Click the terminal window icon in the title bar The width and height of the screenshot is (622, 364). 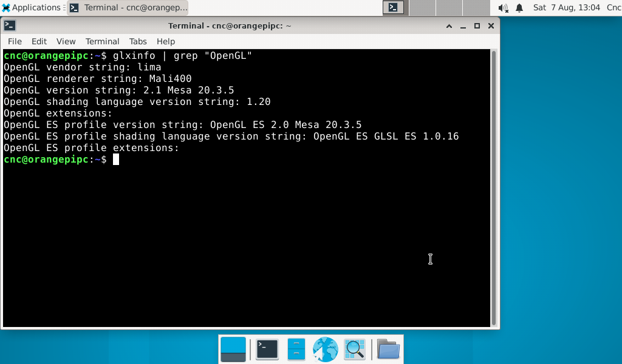tap(10, 25)
